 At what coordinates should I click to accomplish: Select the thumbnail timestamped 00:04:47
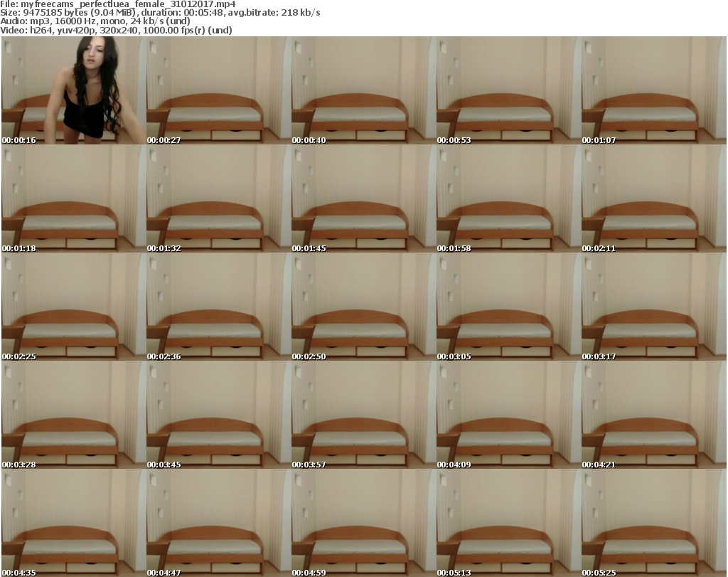point(219,523)
